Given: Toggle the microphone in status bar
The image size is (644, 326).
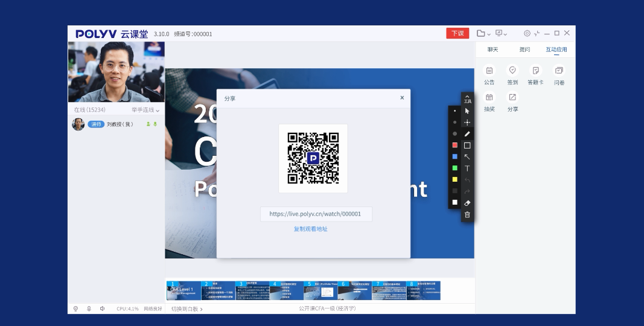Looking at the screenshot, I should [x=89, y=308].
